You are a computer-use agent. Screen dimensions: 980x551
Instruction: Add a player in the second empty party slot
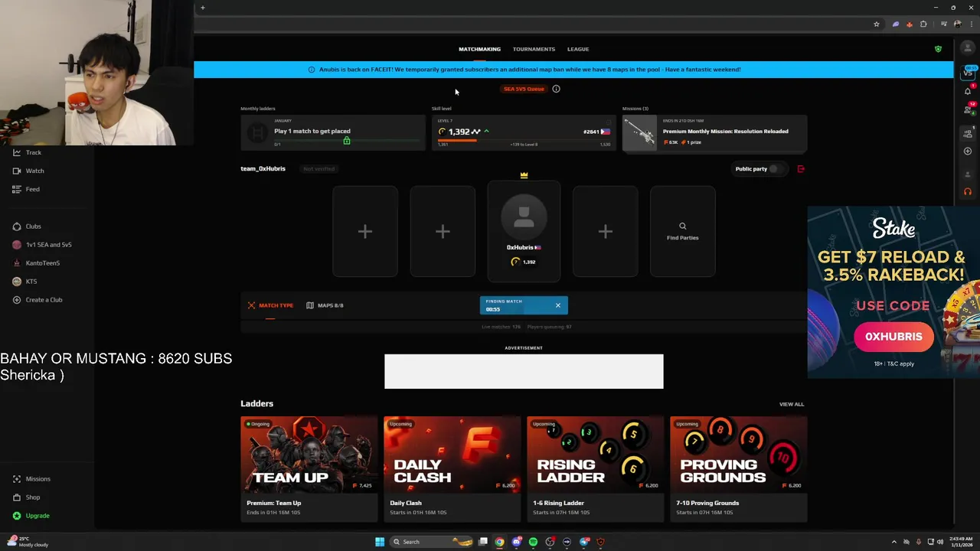click(443, 231)
